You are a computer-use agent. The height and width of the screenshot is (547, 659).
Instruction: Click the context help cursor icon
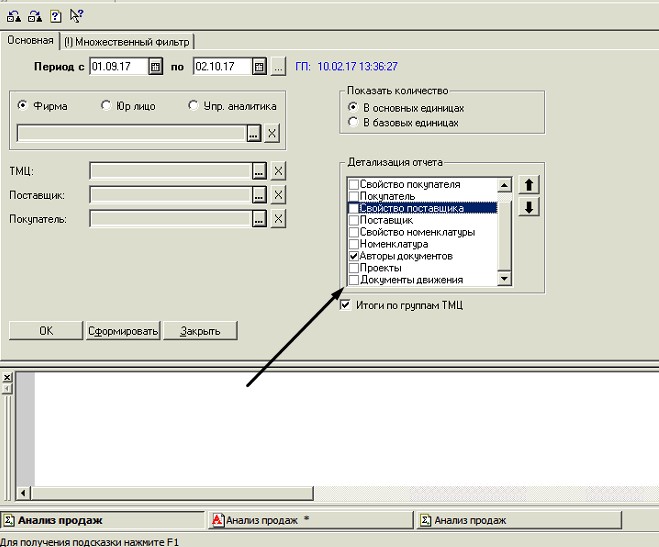tap(77, 15)
